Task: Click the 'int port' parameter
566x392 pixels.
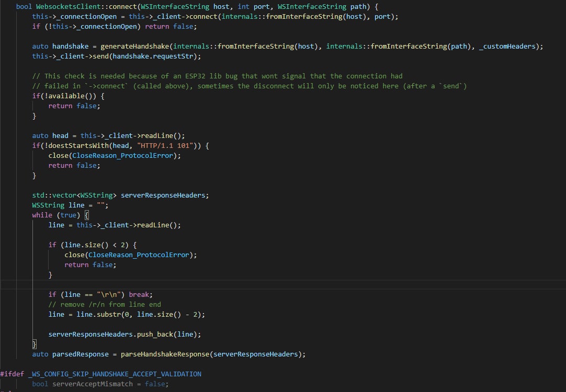Action: point(253,6)
